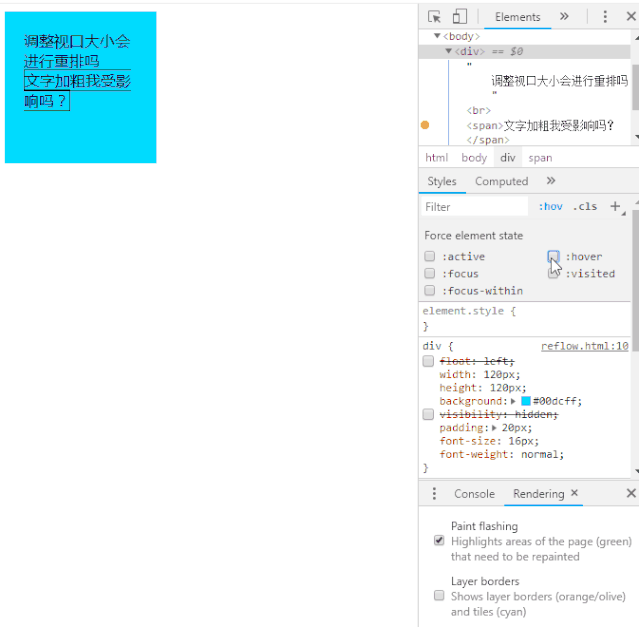Select the span element in DOM tree
The height and width of the screenshot is (627, 639).
[x=540, y=125]
